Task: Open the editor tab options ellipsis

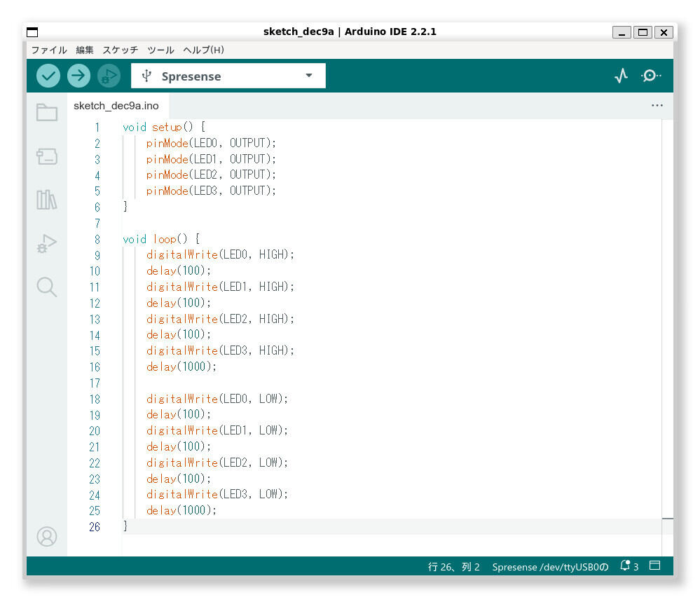Action: pos(657,105)
